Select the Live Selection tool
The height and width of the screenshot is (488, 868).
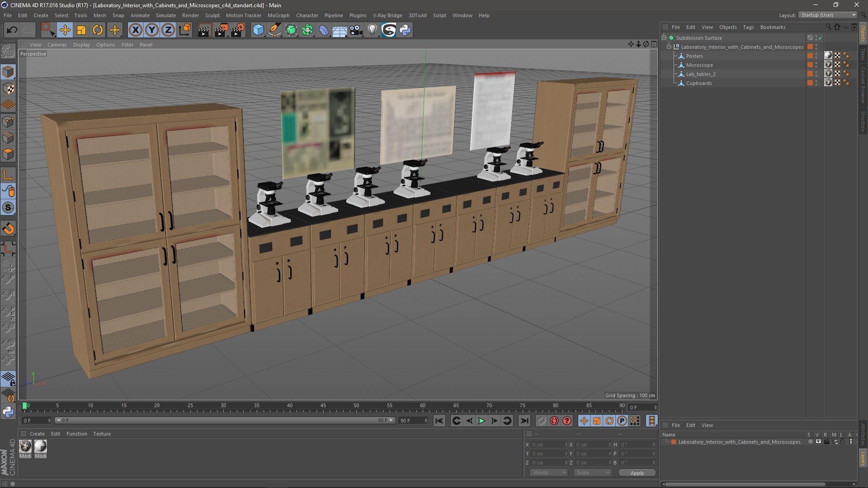tap(47, 30)
